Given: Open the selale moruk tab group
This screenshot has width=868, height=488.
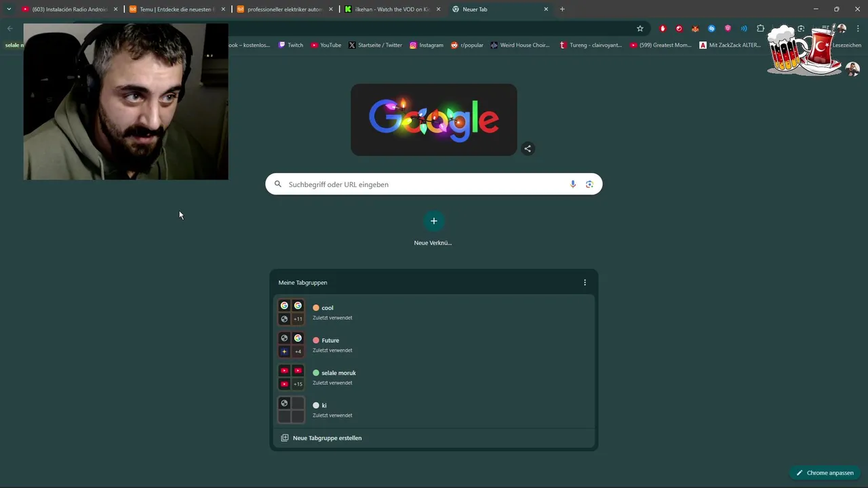Looking at the screenshot, I should pyautogui.click(x=434, y=378).
